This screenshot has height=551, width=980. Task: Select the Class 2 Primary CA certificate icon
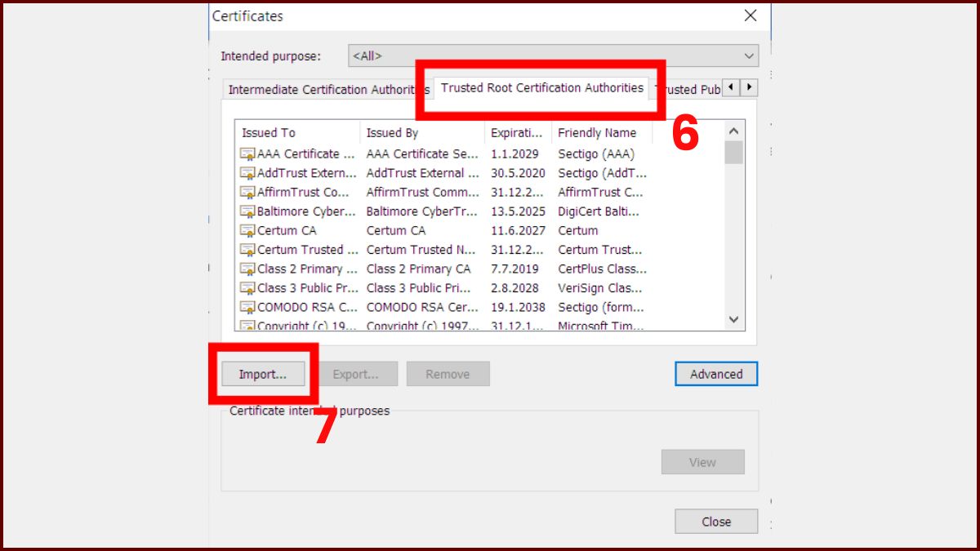(247, 269)
